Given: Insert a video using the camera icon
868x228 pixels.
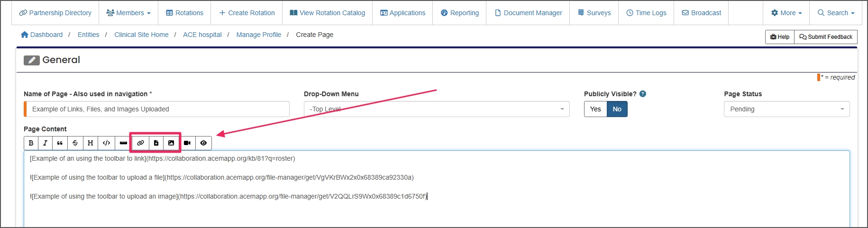Looking at the screenshot, I should pos(187,143).
